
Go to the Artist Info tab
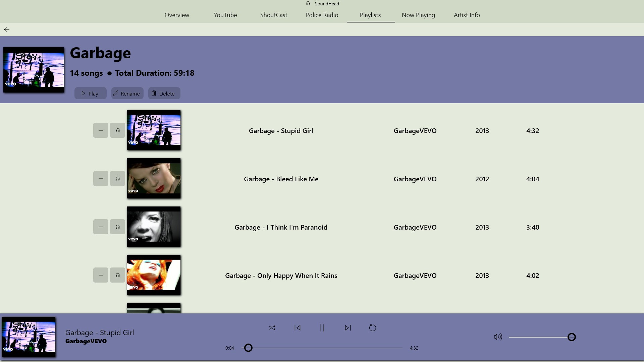(467, 15)
